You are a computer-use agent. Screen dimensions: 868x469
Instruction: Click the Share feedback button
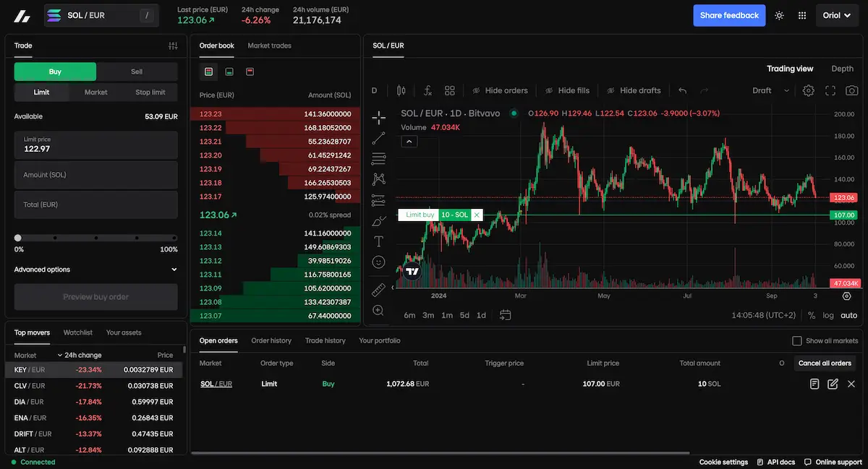(729, 15)
